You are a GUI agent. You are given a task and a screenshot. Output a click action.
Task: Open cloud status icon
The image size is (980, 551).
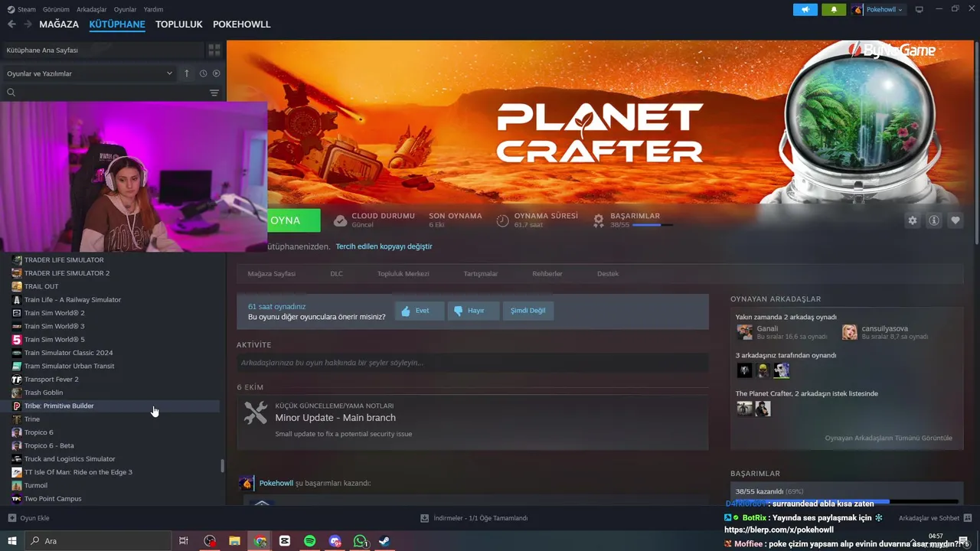point(340,220)
